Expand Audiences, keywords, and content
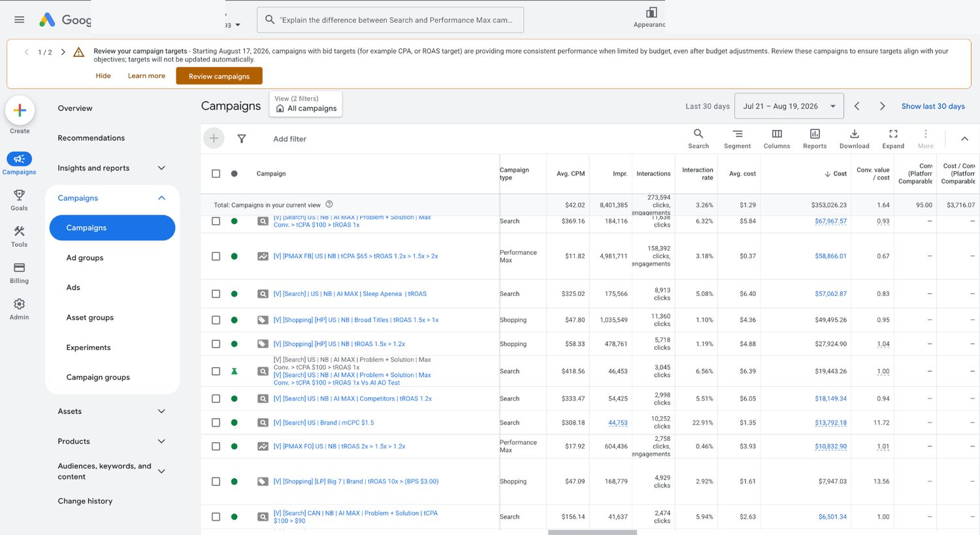The image size is (980, 535). click(x=161, y=471)
